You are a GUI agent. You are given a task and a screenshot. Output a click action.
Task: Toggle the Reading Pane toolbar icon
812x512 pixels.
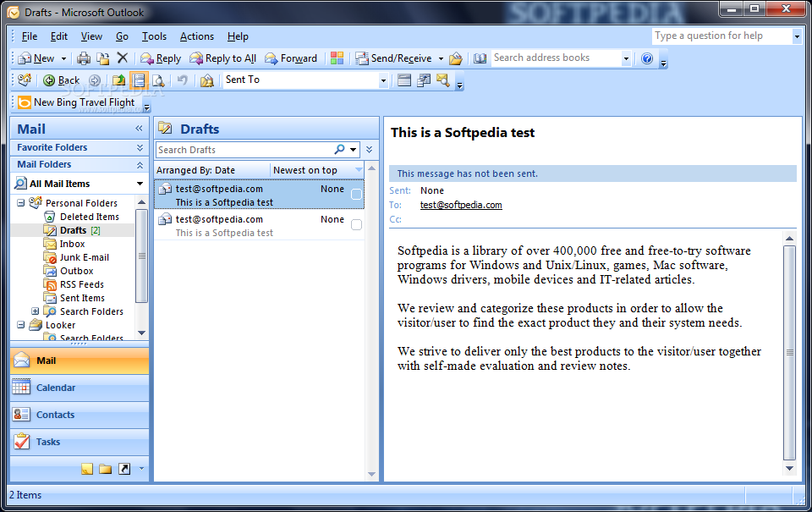tap(139, 80)
